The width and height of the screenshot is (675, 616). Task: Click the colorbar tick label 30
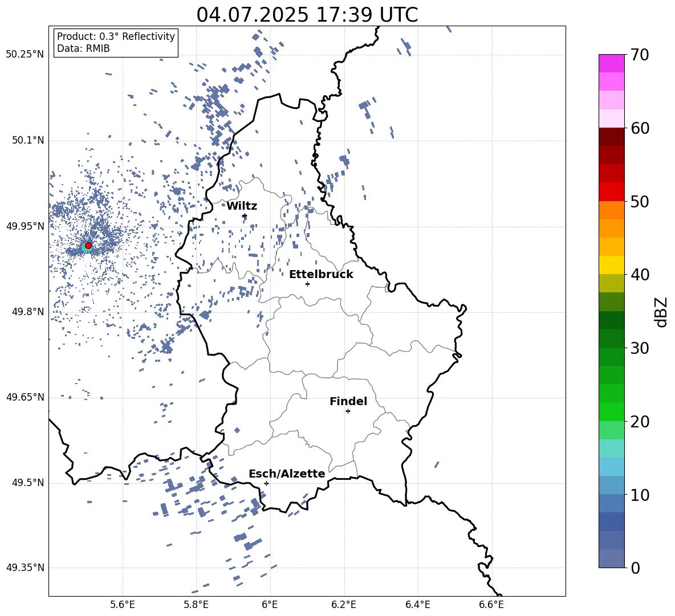[640, 348]
